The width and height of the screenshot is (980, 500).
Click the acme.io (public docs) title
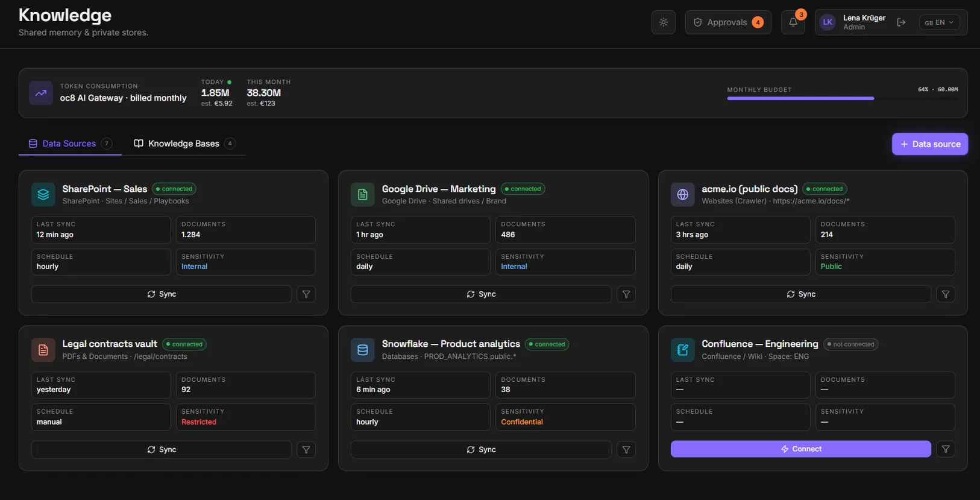click(750, 189)
